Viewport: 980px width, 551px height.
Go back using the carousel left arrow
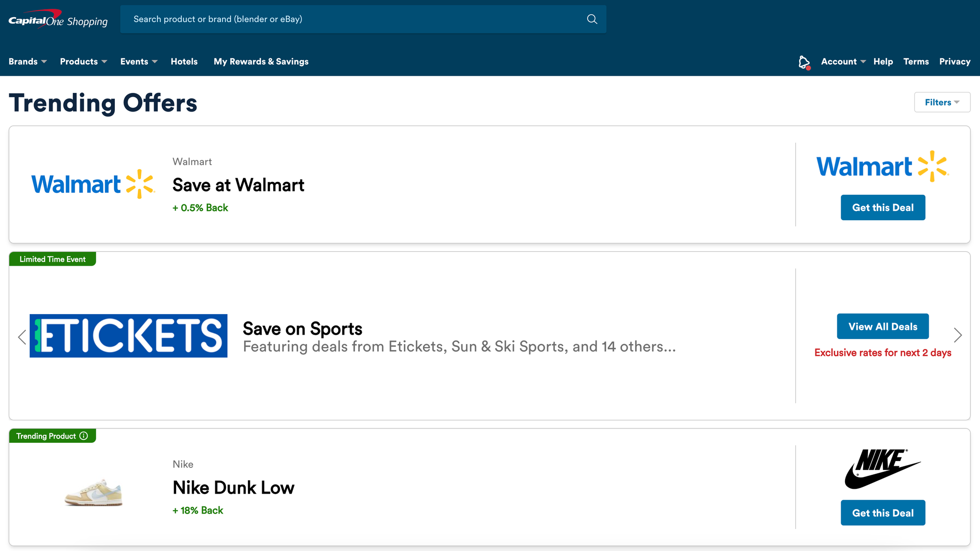[x=22, y=337]
